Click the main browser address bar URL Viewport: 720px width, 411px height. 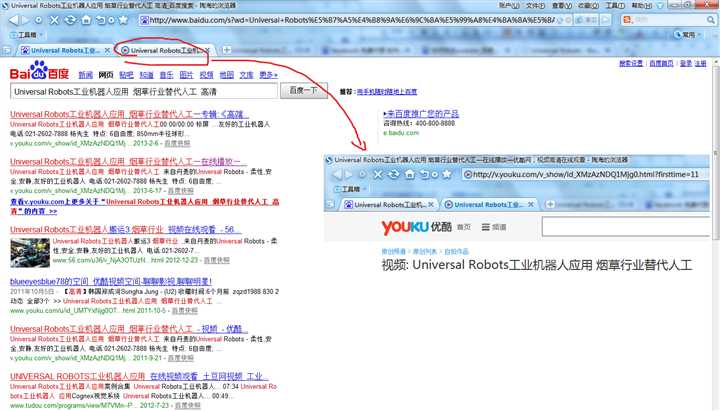351,20
